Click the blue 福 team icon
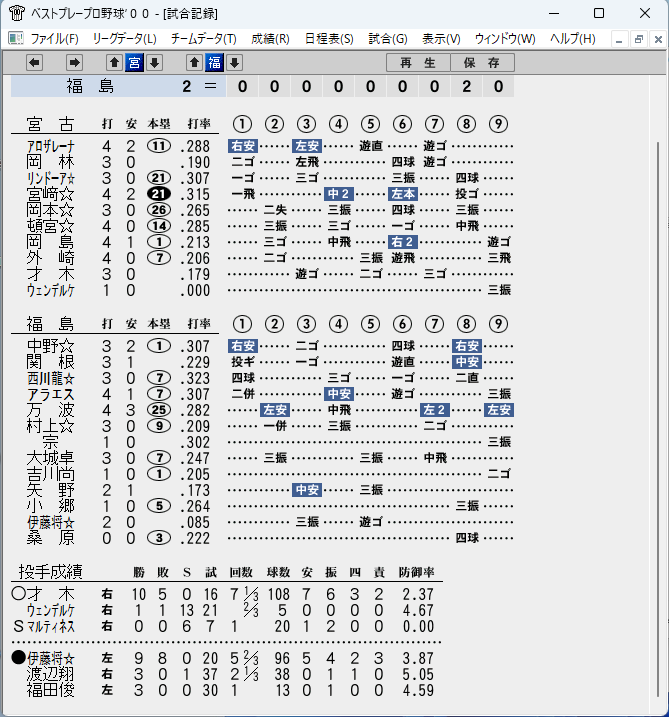Screen dimensions: 669x717 tap(214, 63)
